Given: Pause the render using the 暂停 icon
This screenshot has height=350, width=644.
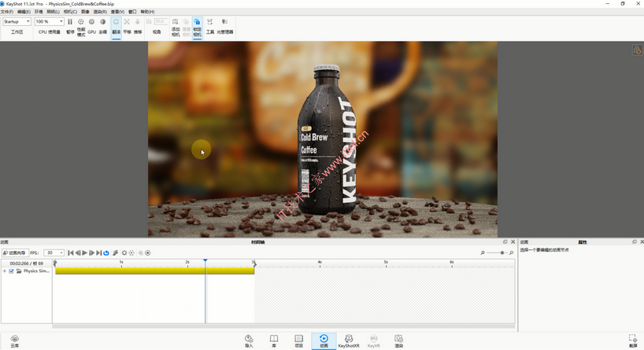Looking at the screenshot, I should coord(70,23).
